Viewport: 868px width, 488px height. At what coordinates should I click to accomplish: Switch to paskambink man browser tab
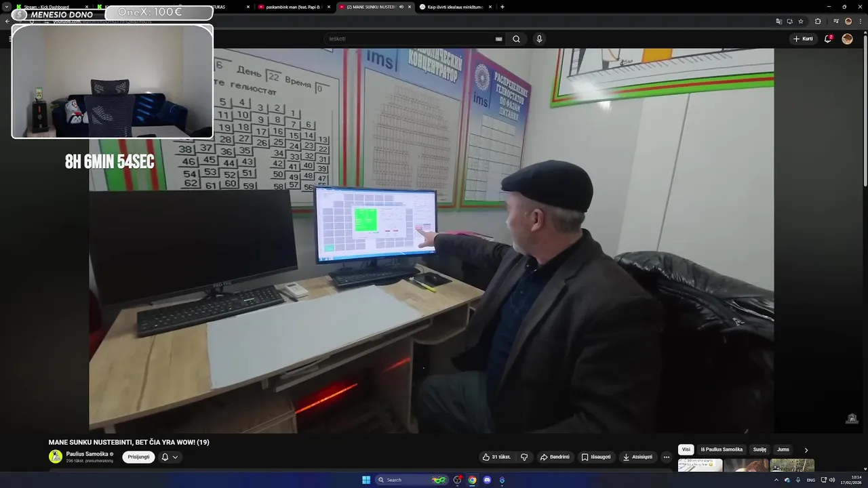pos(293,7)
